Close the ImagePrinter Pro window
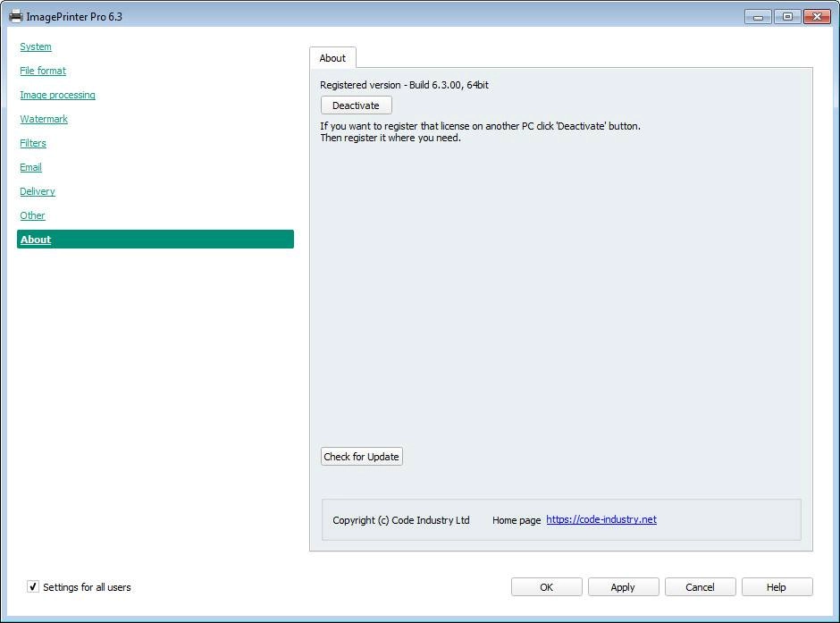The height and width of the screenshot is (623, 840). (x=817, y=17)
